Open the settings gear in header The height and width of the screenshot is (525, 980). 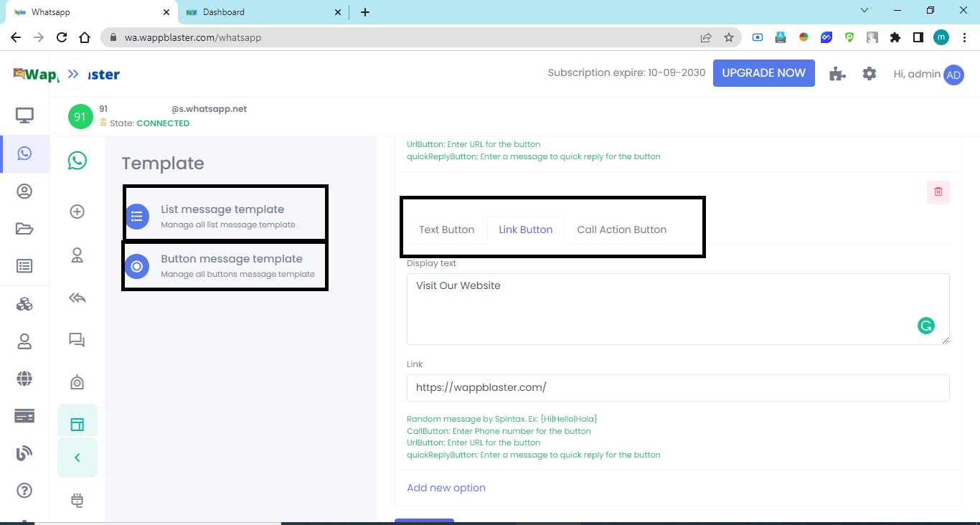pos(870,73)
